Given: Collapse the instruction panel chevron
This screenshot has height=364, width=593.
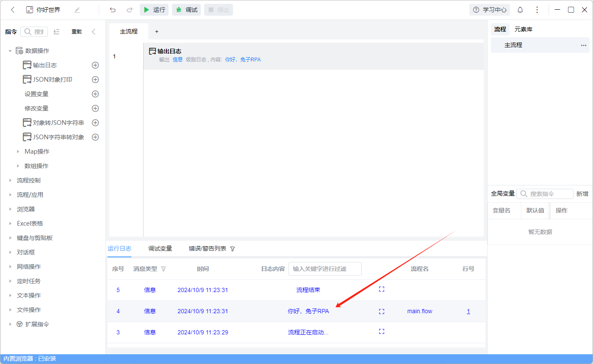Looking at the screenshot, I should (x=94, y=32).
